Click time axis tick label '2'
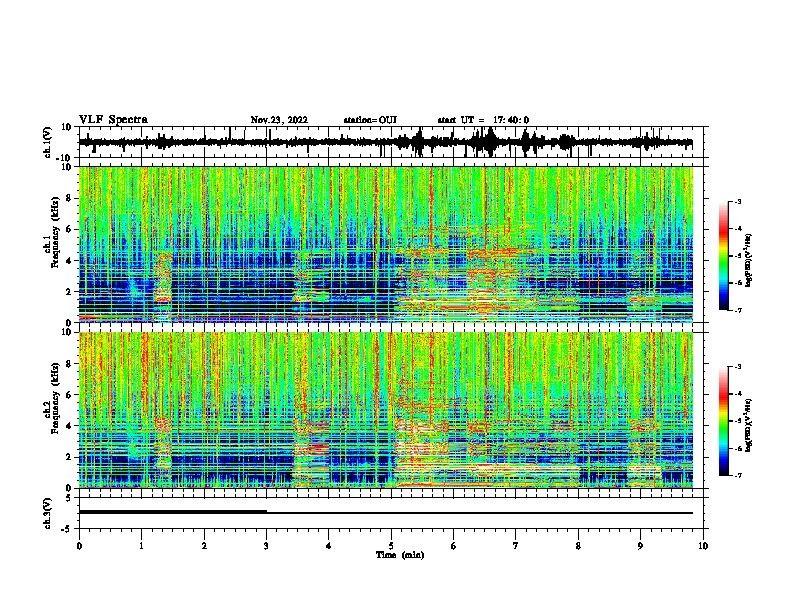This screenshot has width=792, height=612. click(204, 546)
